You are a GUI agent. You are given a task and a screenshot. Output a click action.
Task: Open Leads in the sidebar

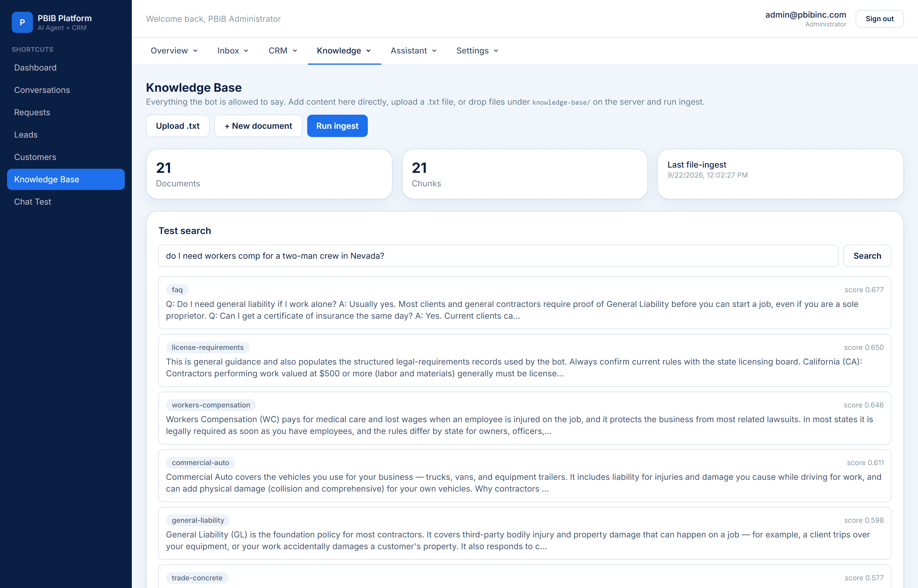(66, 135)
